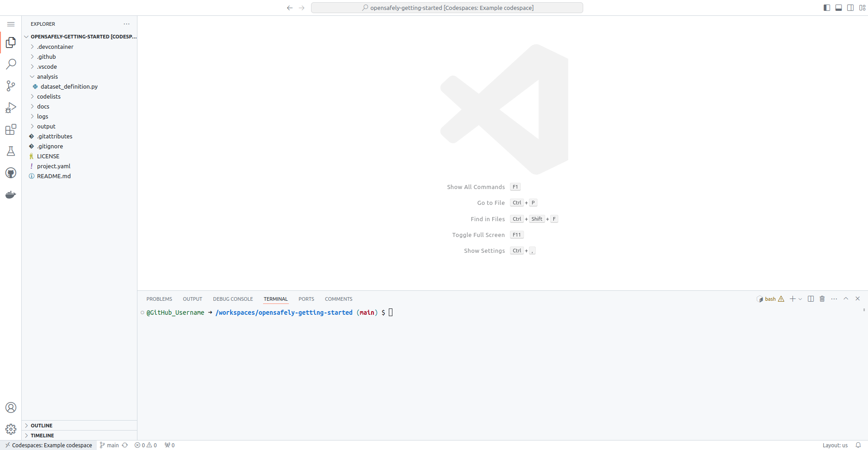The image size is (868, 450).
Task: Kill the active terminal with the trash icon
Action: 822,298
